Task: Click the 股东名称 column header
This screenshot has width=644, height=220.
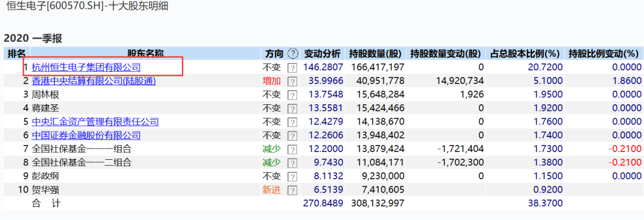Action: click(x=145, y=53)
